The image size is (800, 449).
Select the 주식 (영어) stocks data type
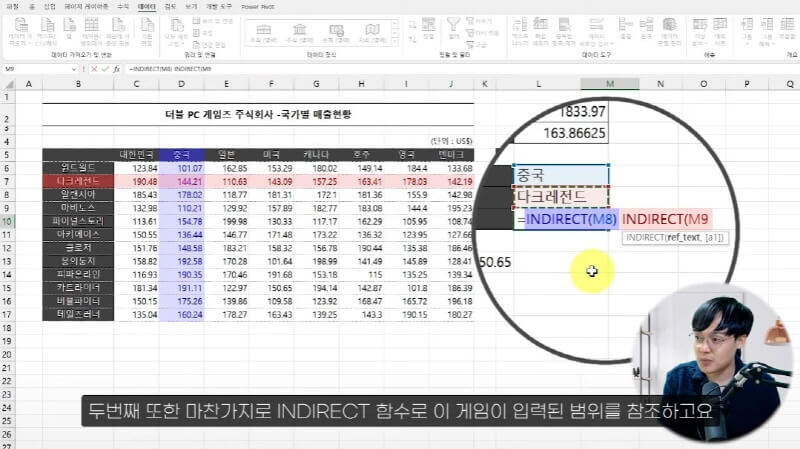pos(299,33)
